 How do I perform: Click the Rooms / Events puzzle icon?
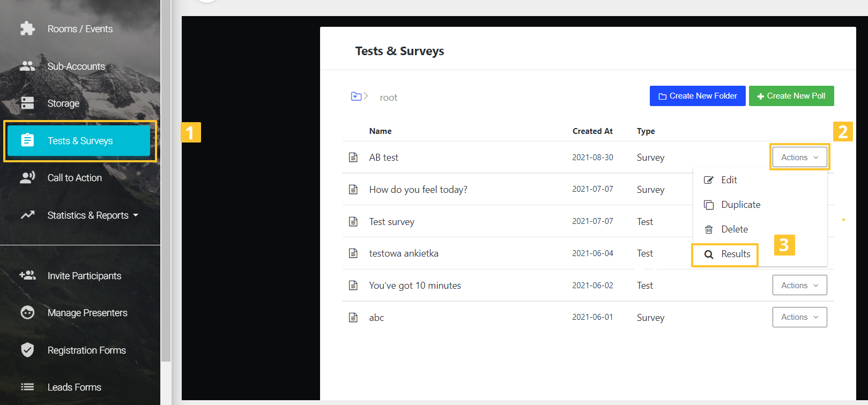(x=27, y=28)
